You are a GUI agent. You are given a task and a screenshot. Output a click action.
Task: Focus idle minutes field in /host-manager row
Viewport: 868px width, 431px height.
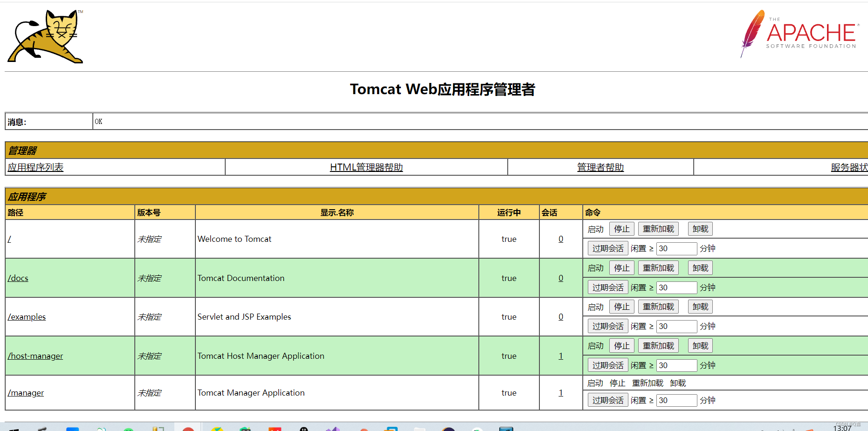(676, 365)
